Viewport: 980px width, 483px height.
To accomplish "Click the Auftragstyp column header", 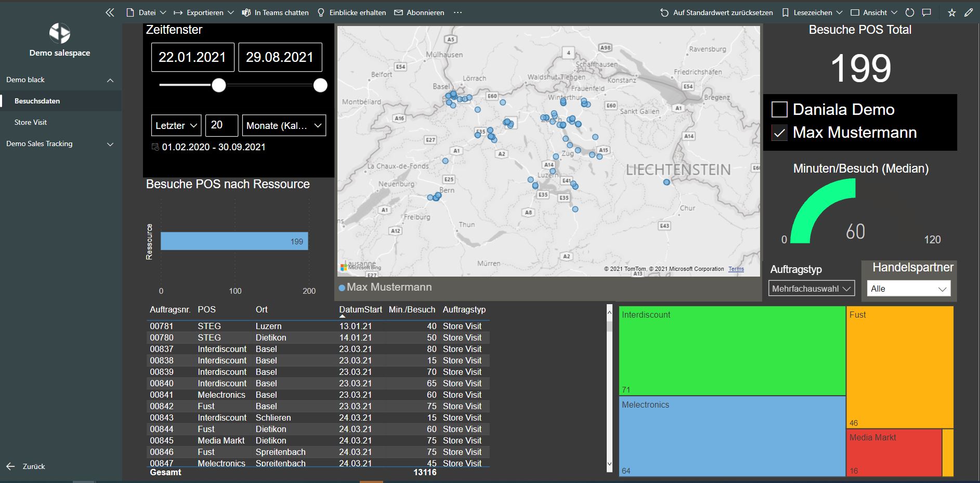I will coord(464,309).
